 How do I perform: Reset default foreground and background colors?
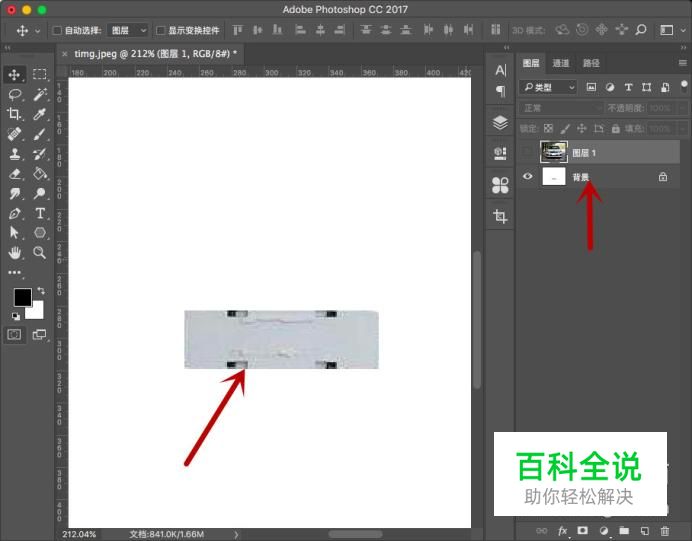click(16, 316)
